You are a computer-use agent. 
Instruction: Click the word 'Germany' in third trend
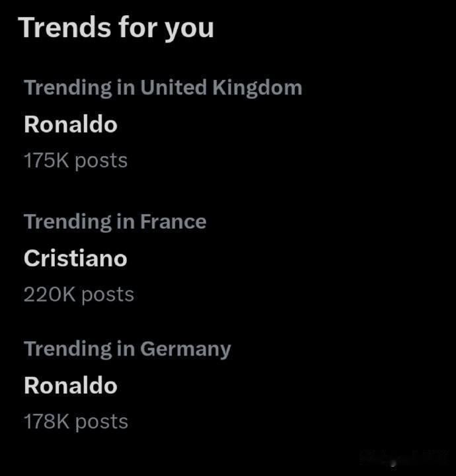pos(186,350)
